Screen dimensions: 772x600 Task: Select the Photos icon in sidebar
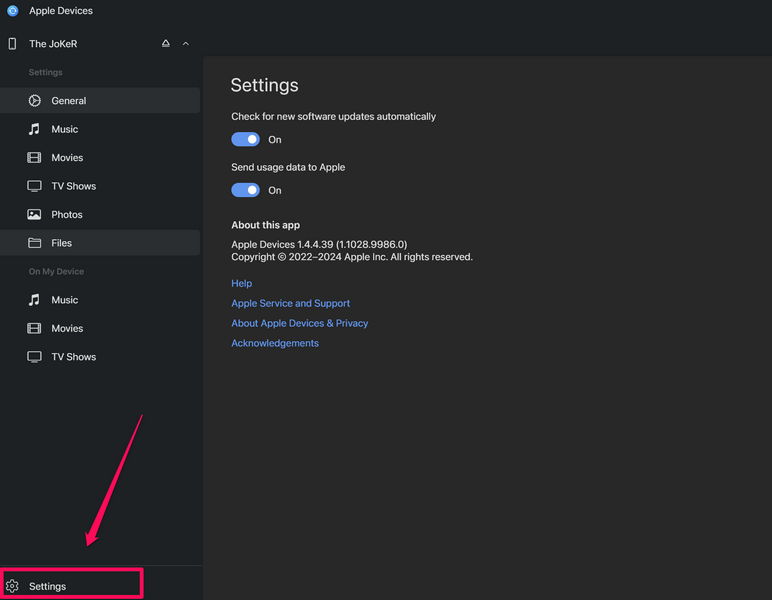34,215
